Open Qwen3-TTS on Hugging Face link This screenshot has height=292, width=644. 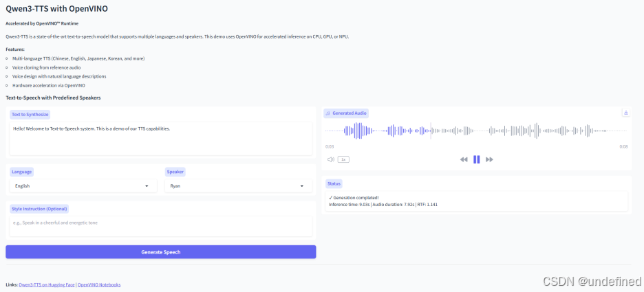(x=46, y=284)
